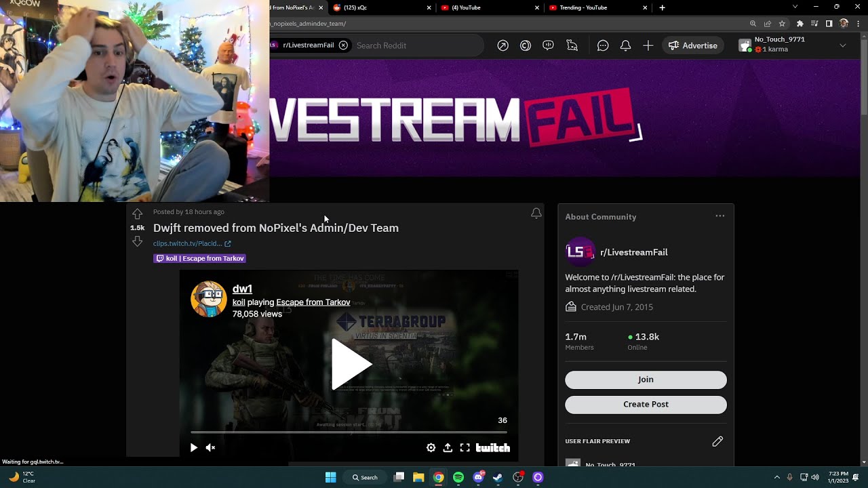This screenshot has height=488, width=868.
Task: Open Chrome profile avatar
Action: (x=844, y=24)
